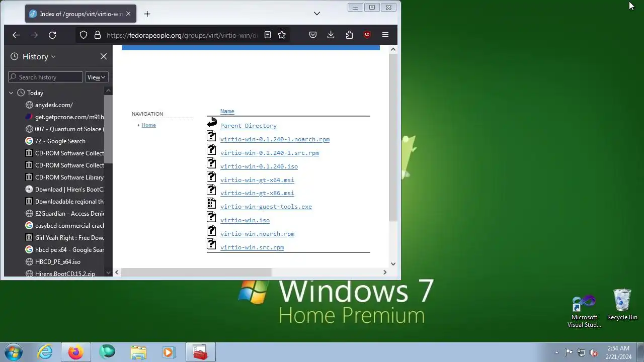
Task: Click the Search history field
Action: (x=45, y=77)
